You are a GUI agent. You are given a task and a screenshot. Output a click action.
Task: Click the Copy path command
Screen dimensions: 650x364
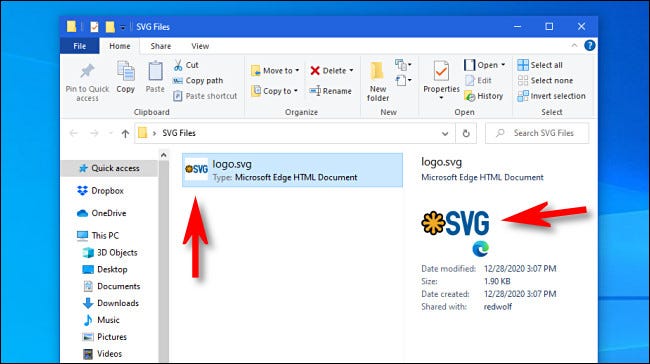(x=199, y=80)
